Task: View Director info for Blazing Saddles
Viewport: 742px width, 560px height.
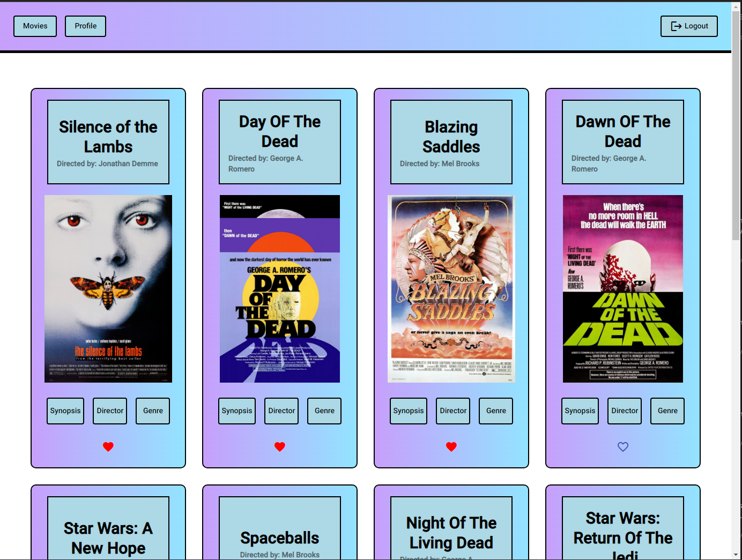Action: tap(453, 411)
